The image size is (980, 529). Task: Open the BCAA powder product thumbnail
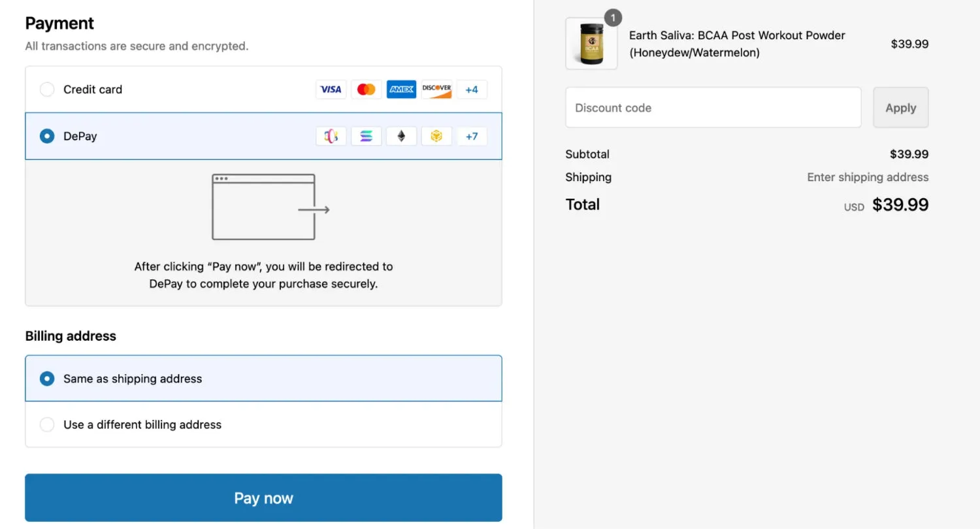591,44
